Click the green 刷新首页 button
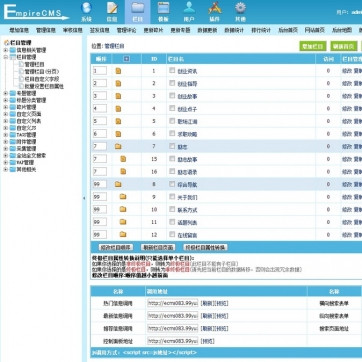Screen dimensions: 362x362 click(344, 46)
